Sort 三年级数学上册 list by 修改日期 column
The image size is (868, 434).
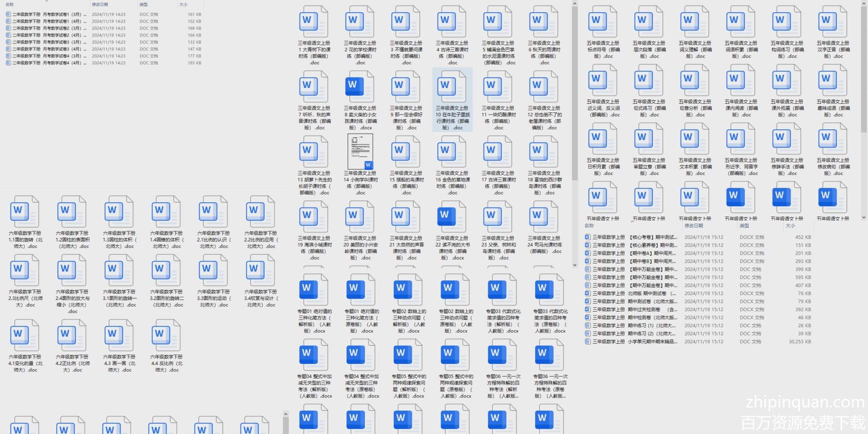tap(694, 226)
